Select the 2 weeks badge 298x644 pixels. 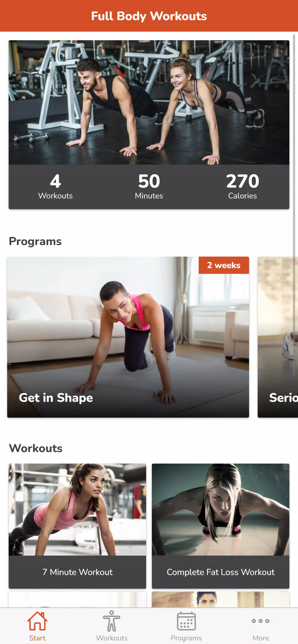point(224,265)
